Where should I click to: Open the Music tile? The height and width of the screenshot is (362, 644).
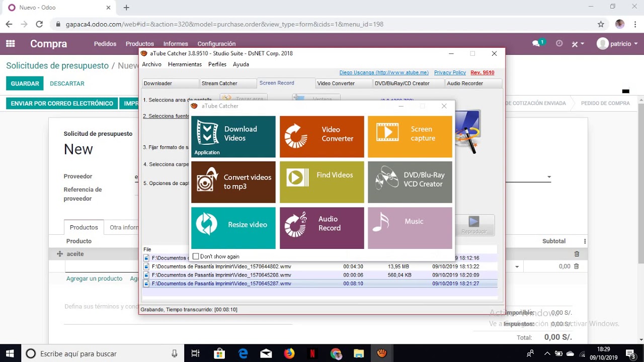410,228
